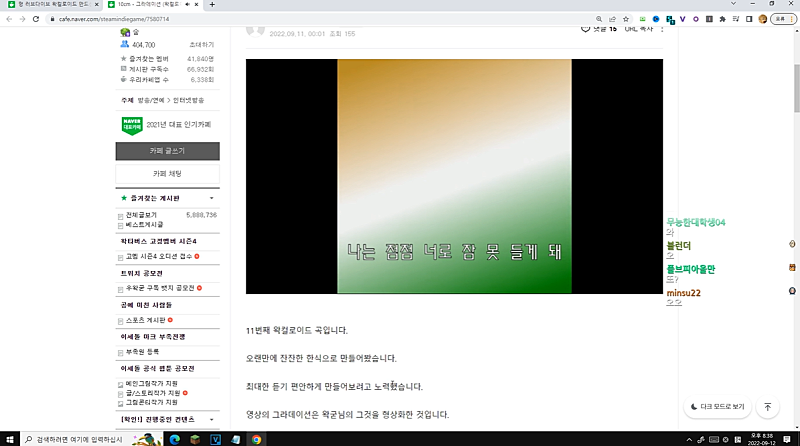The image size is (800, 446).
Task: Bookmark this page with the star icon
Action: 626,19
